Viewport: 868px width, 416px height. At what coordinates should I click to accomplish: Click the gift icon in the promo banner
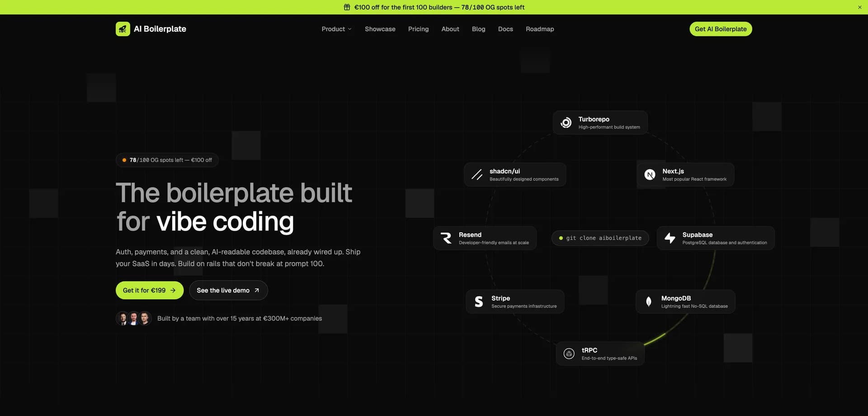pyautogui.click(x=347, y=7)
